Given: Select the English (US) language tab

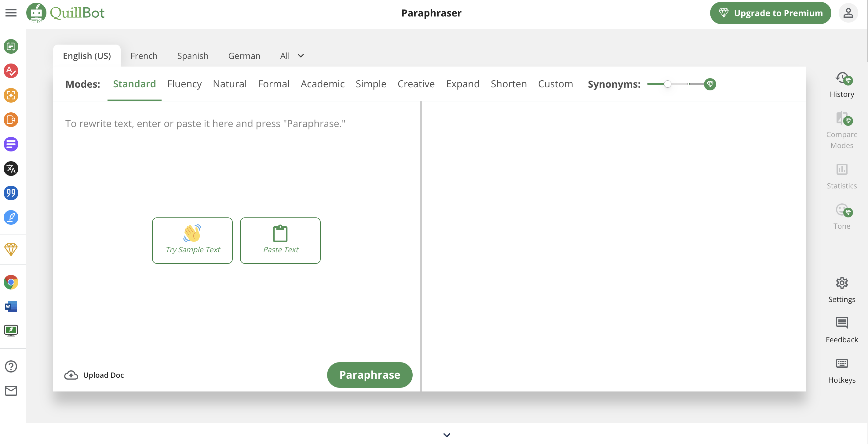Looking at the screenshot, I should pyautogui.click(x=87, y=56).
